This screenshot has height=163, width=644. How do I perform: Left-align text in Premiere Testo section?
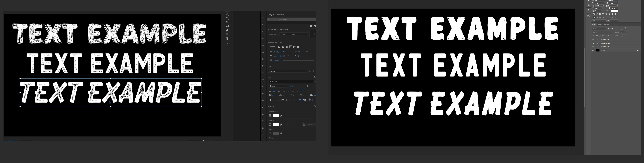pyautogui.click(x=270, y=90)
